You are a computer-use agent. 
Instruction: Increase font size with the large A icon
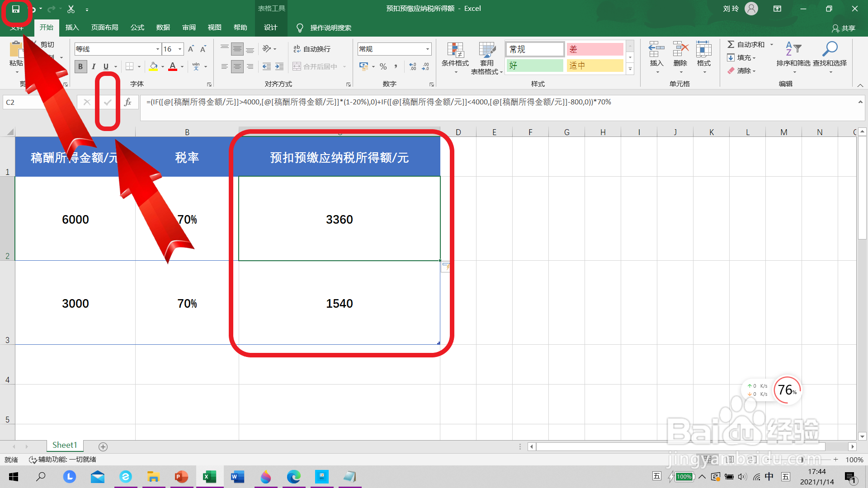(x=191, y=49)
